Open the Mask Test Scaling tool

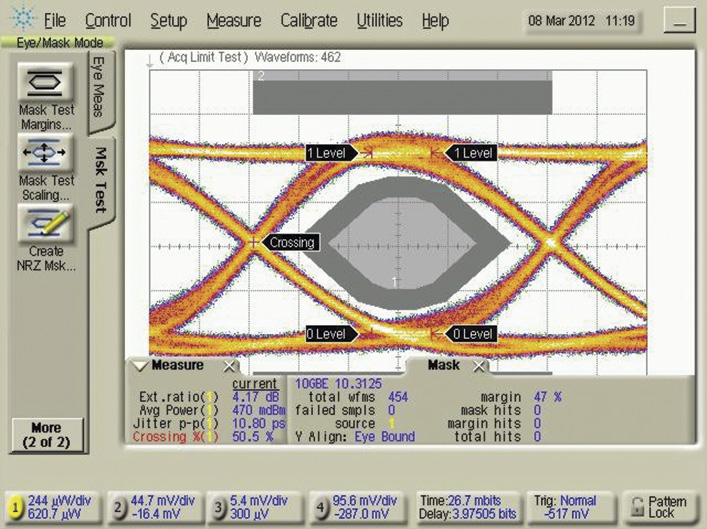[x=46, y=154]
